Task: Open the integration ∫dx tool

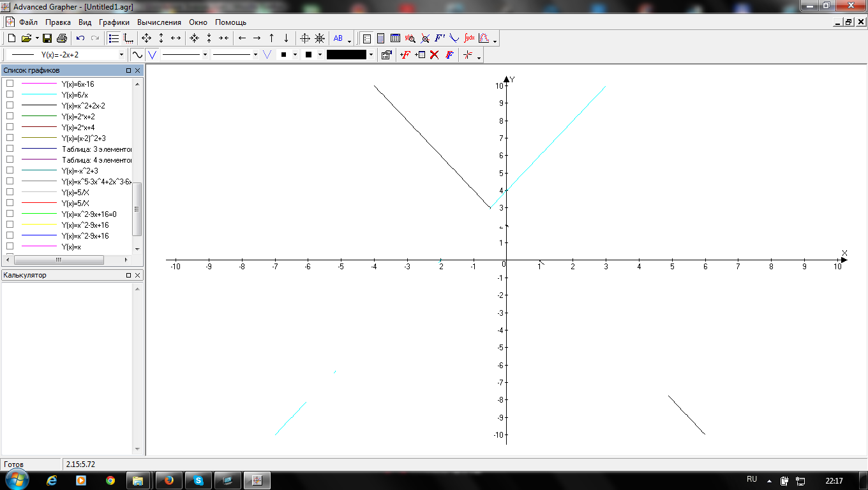Action: [469, 38]
